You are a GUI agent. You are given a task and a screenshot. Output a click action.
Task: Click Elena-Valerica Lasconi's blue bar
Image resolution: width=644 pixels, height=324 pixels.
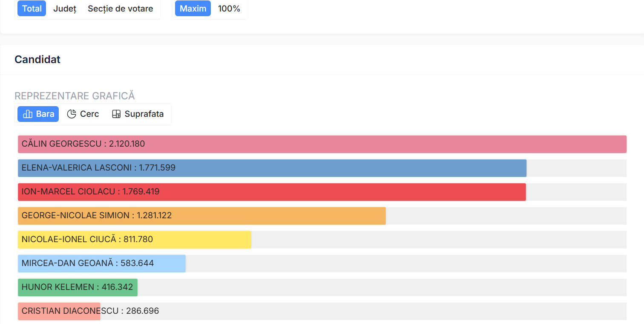pyautogui.click(x=272, y=168)
